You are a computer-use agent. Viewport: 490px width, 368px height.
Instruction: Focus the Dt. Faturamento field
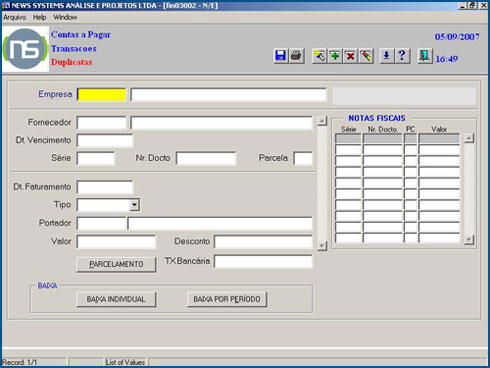point(105,187)
